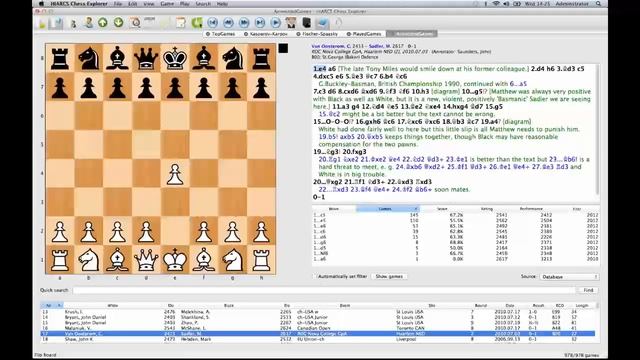Select the white pawn on e4

[x=175, y=174]
